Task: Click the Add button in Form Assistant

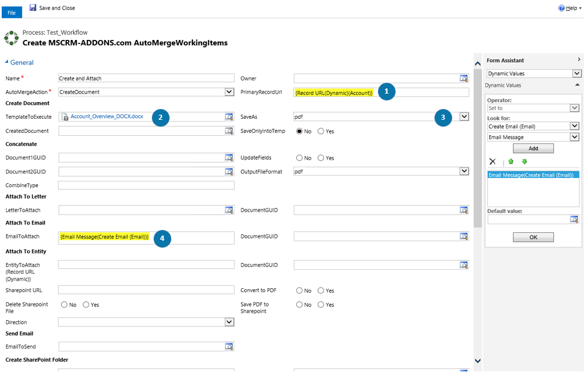Action: coord(533,148)
